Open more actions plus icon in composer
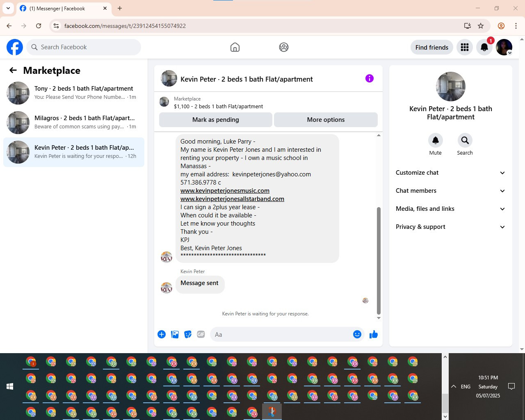The image size is (525, 420). pyautogui.click(x=162, y=334)
